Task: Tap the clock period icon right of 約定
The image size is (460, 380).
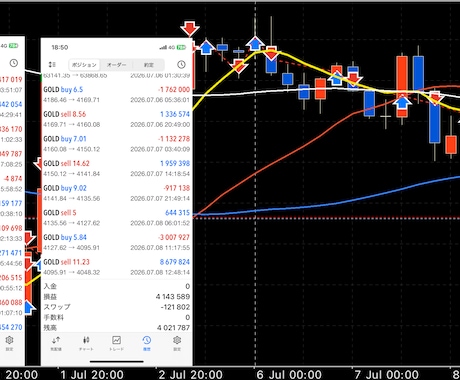Action: pos(181,64)
